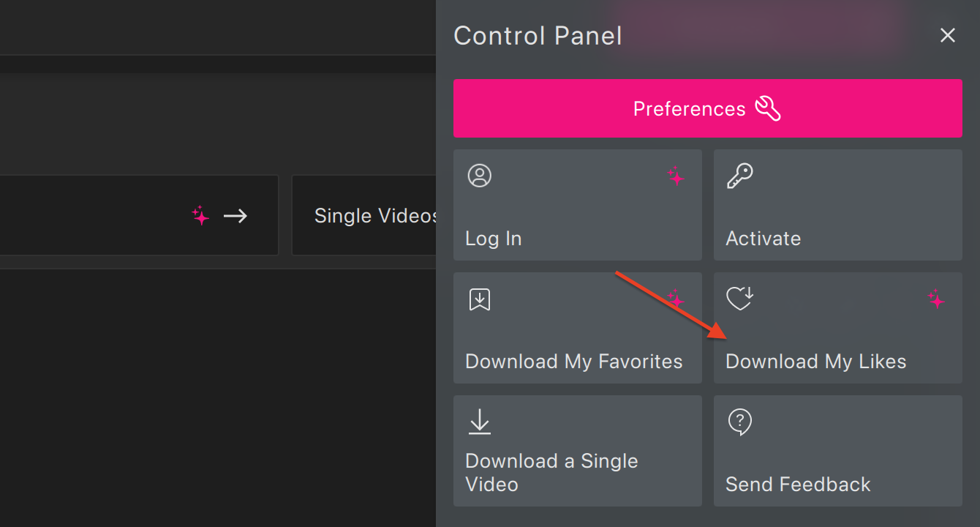The height and width of the screenshot is (527, 980).
Task: Click the sparkle icon on the Log In tile
Action: [676, 176]
